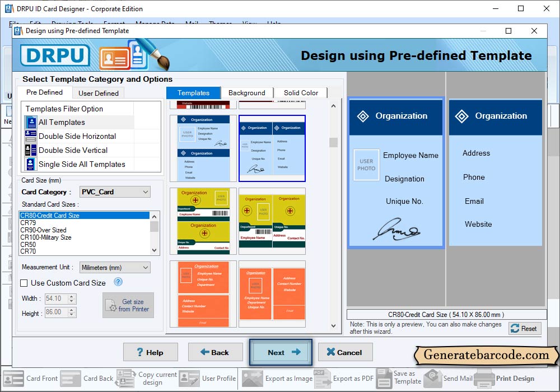Click the Save as Template icon
Viewport: 560px width, 392px height.
(x=384, y=379)
